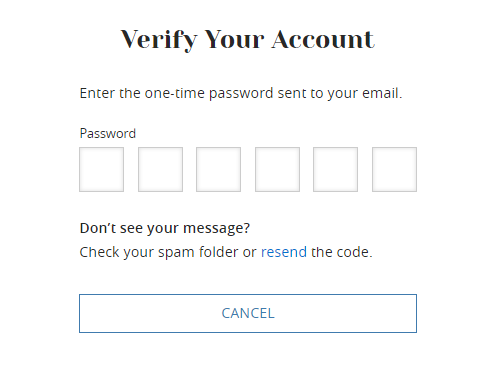Click the fourth password digit box

pyautogui.click(x=277, y=169)
